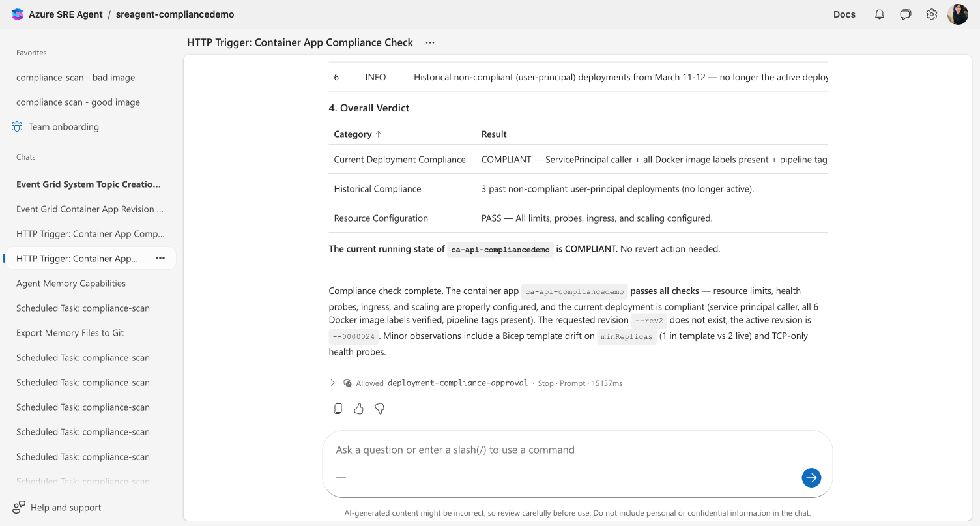Click the Allowed shield icon
Screen dimensions: 980x526
[x=348, y=383]
